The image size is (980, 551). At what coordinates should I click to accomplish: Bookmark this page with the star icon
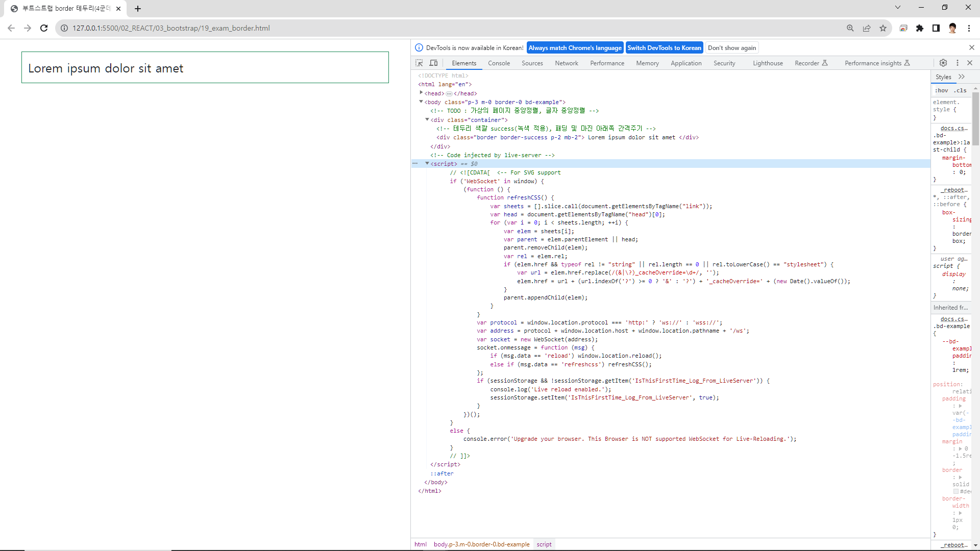pyautogui.click(x=883, y=28)
